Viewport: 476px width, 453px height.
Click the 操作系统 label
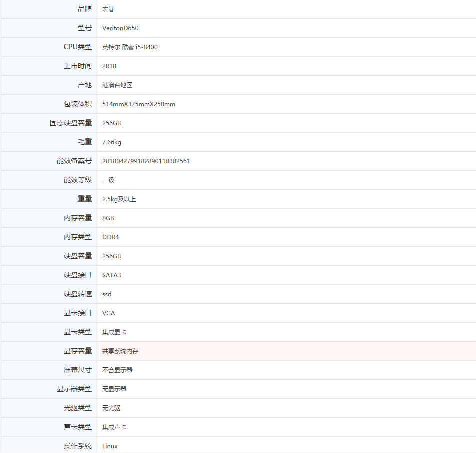(x=78, y=446)
